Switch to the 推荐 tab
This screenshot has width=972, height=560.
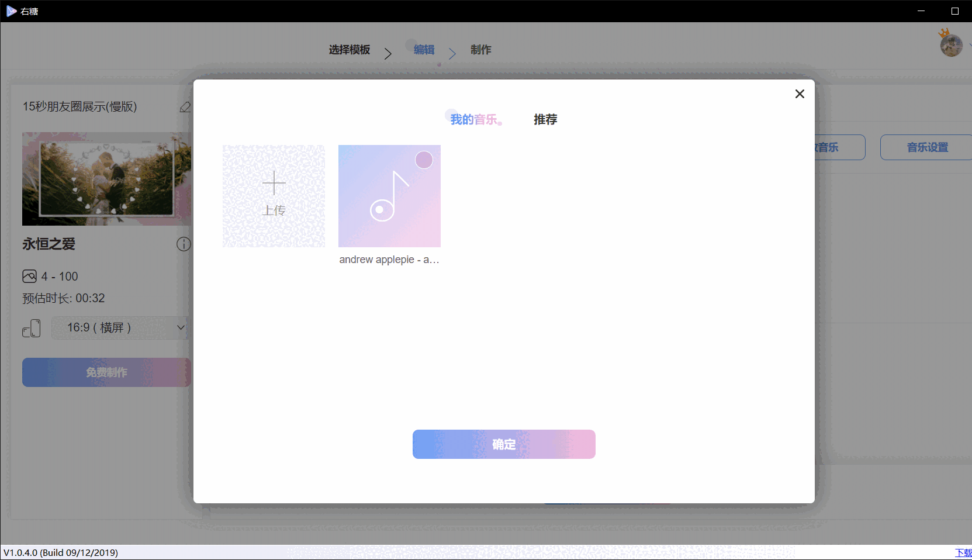[x=545, y=119]
